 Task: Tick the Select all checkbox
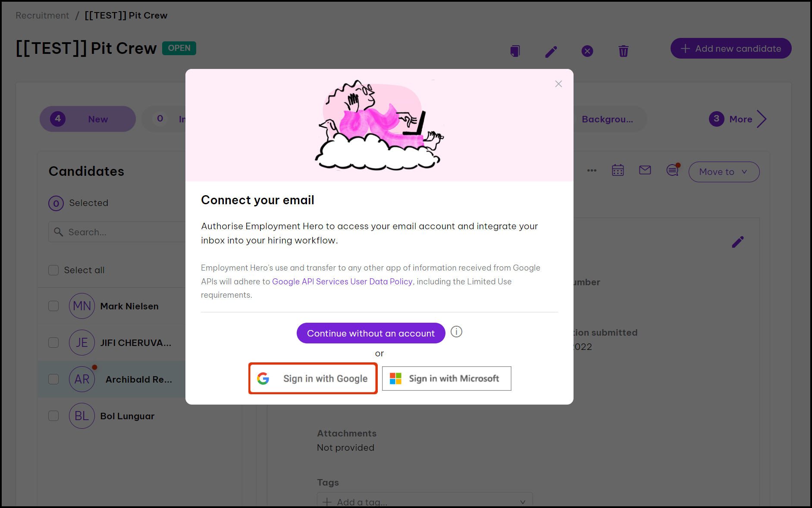[53, 270]
